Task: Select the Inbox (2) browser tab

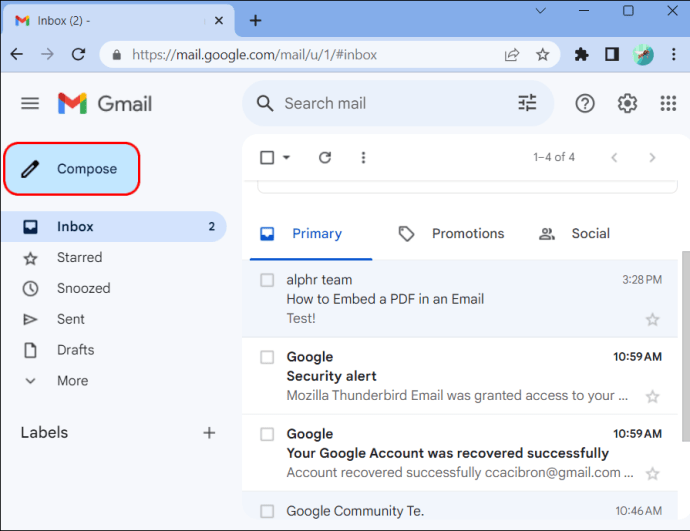Action: [x=118, y=20]
